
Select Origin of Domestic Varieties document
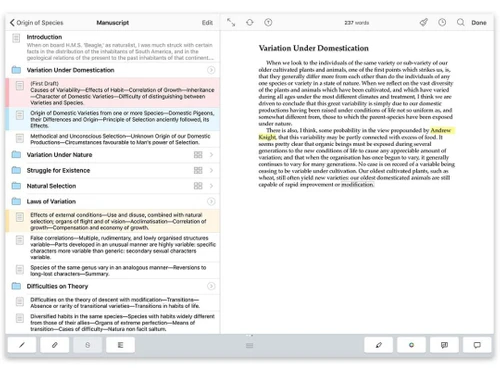click(113, 119)
